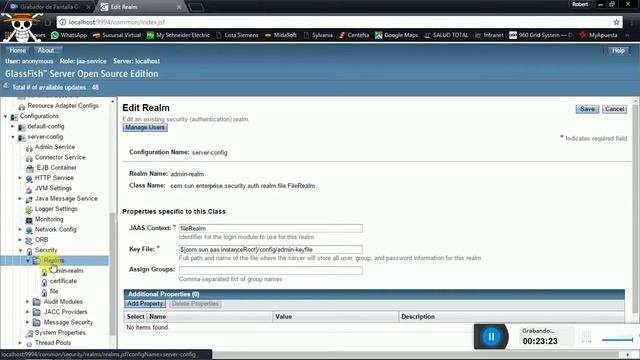Open WhatsApp bookmark
The width and height of the screenshot is (640, 360).
[69, 36]
